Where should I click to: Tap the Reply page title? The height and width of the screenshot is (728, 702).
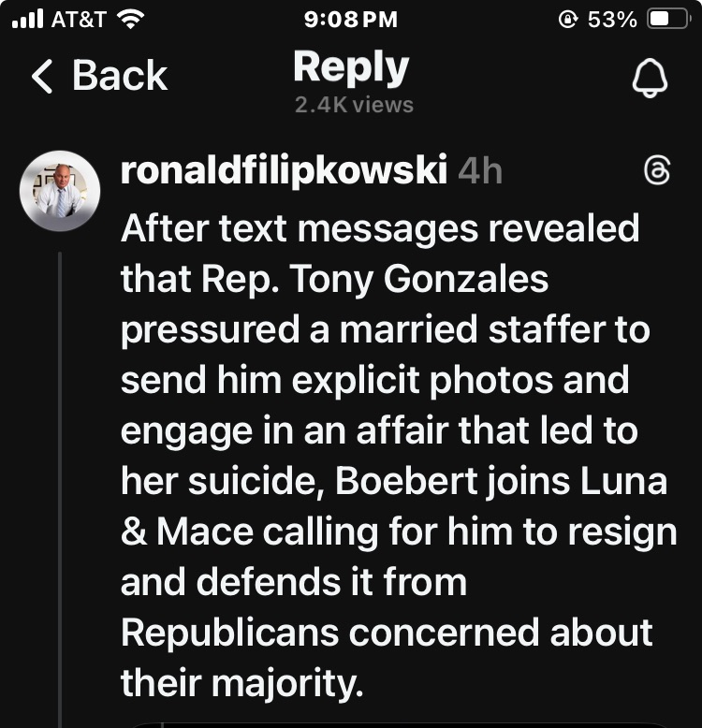click(351, 68)
